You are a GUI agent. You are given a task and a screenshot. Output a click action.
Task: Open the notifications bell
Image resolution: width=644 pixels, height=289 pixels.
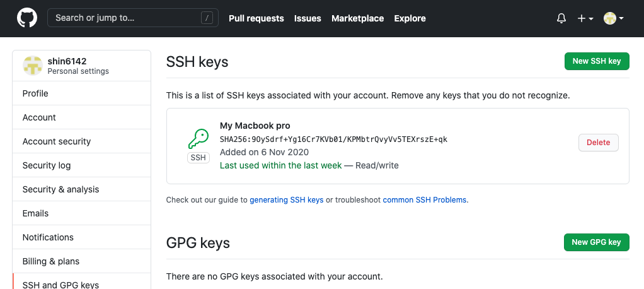[x=561, y=18]
